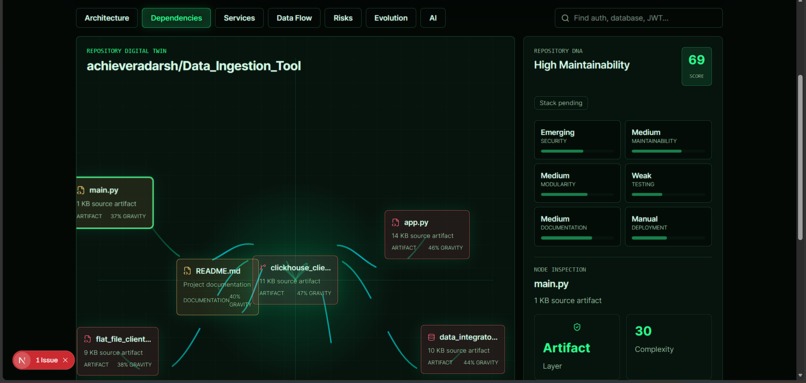
Task: Switch to the AI tab
Action: (x=433, y=18)
